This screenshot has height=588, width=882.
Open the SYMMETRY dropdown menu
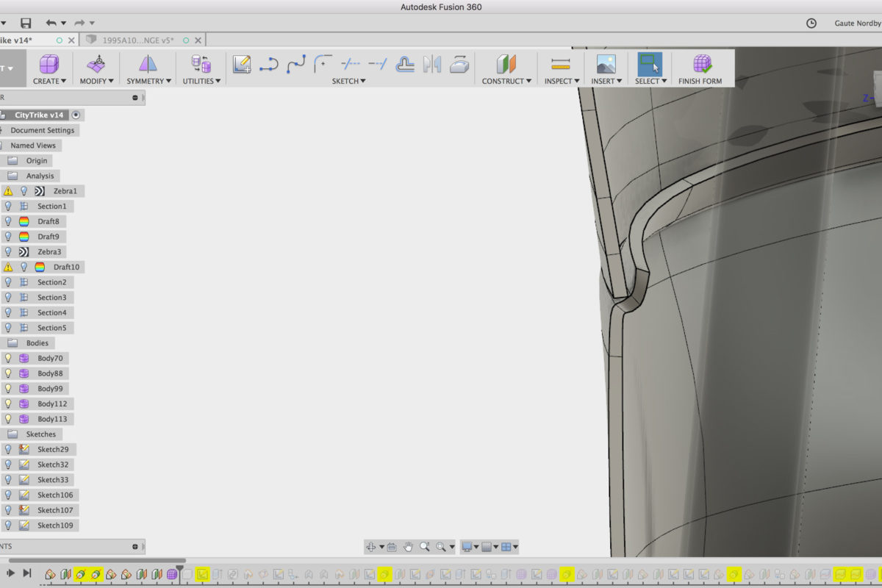(x=148, y=81)
